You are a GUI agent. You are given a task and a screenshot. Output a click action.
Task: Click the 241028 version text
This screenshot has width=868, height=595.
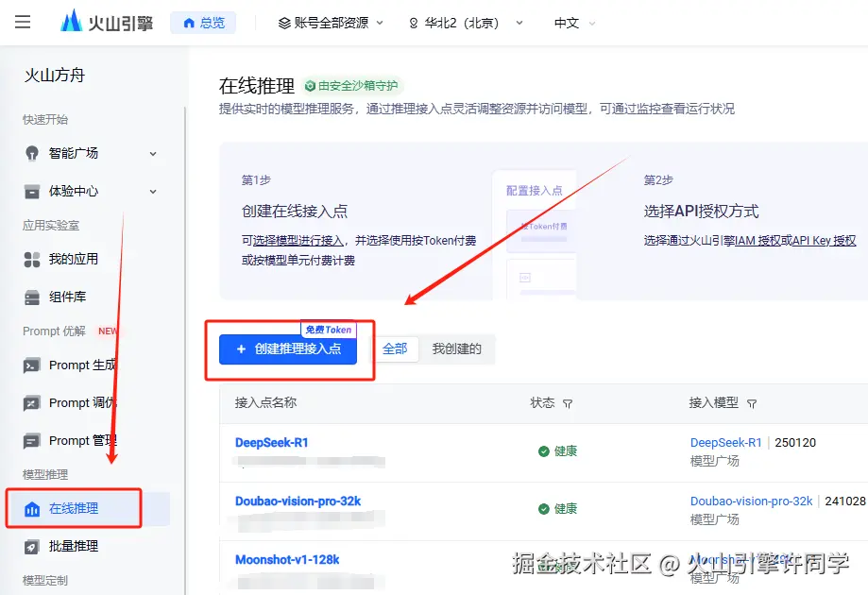tap(844, 501)
